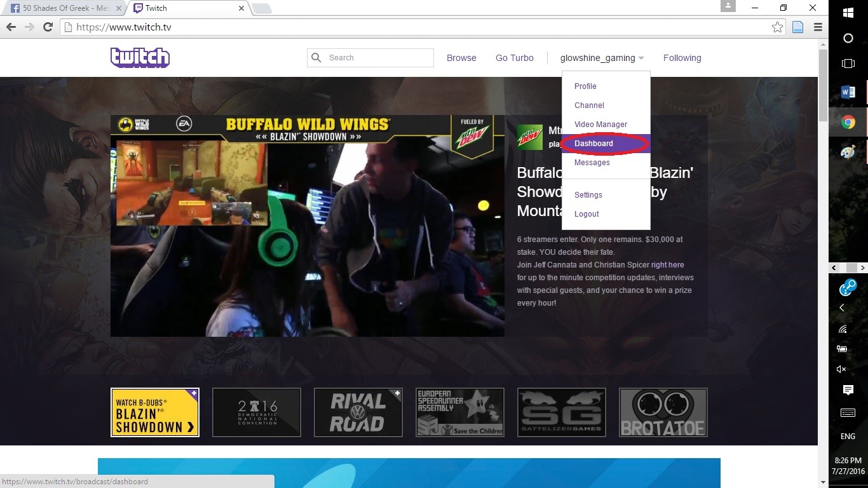Open the touch keyboard icon
The image size is (868, 488).
pos(848,413)
